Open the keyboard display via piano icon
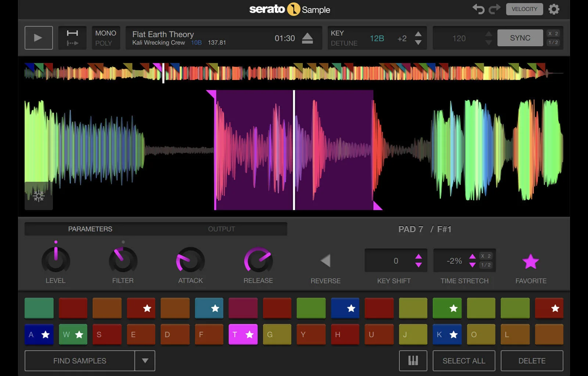Image resolution: width=588 pixels, height=376 pixels. (413, 361)
